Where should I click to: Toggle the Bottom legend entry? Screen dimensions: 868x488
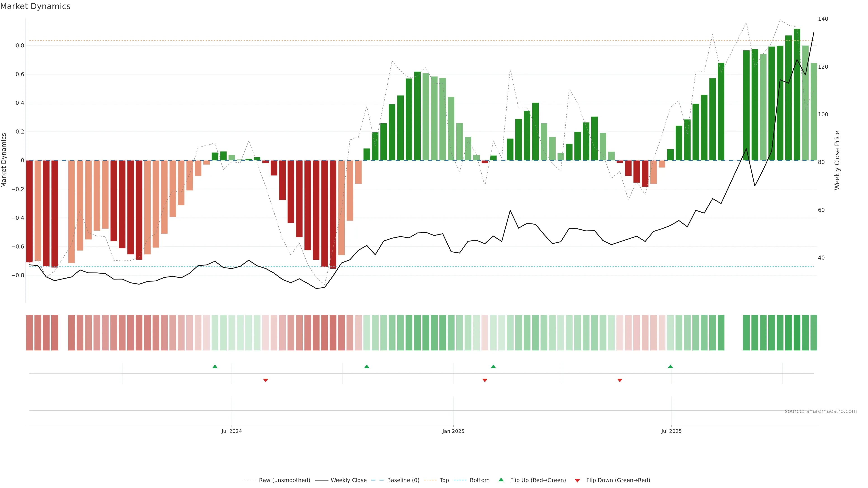(x=479, y=480)
